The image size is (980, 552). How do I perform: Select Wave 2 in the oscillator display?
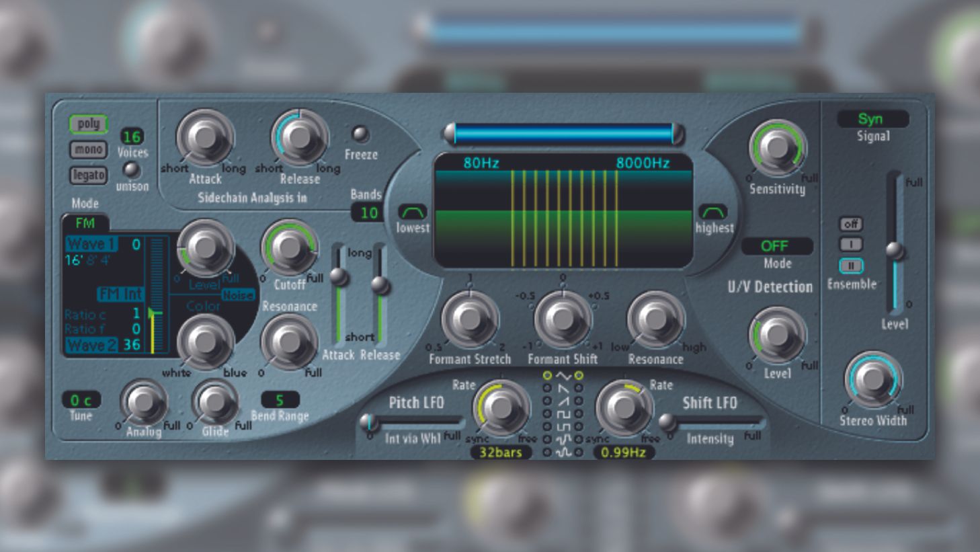pyautogui.click(x=91, y=345)
